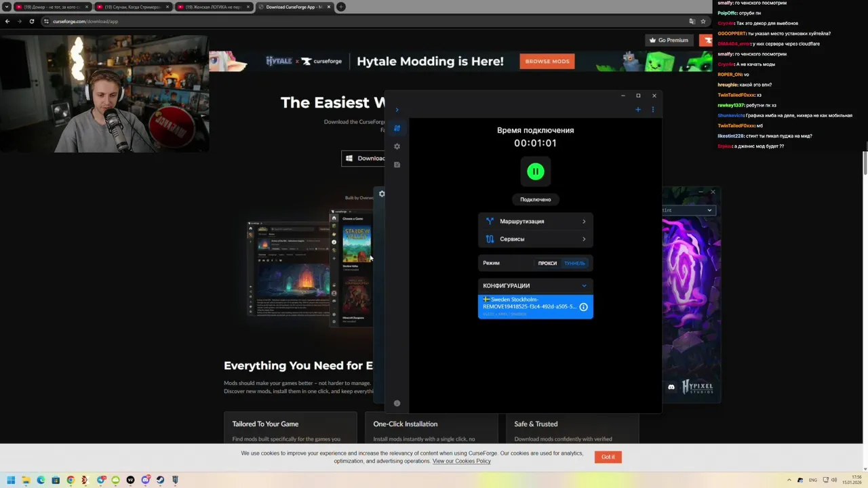Open a new browser tab
868x488 pixels.
point(341,7)
